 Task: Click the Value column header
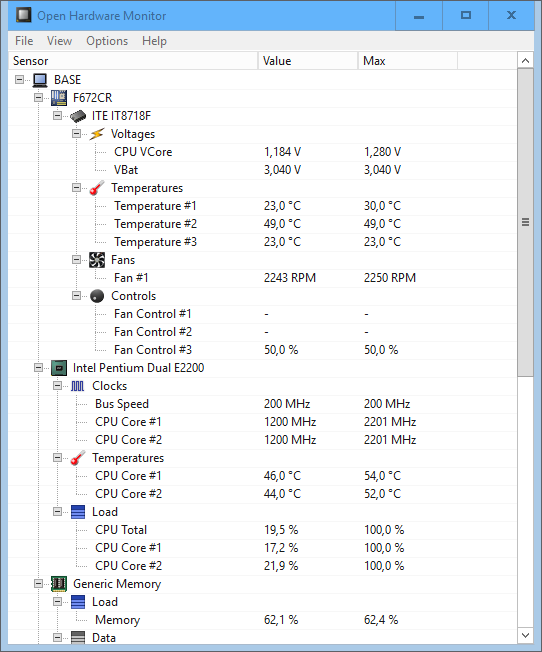308,61
